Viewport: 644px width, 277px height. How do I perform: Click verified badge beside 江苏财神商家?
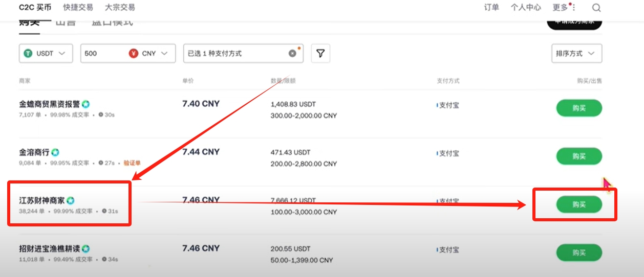pos(71,201)
